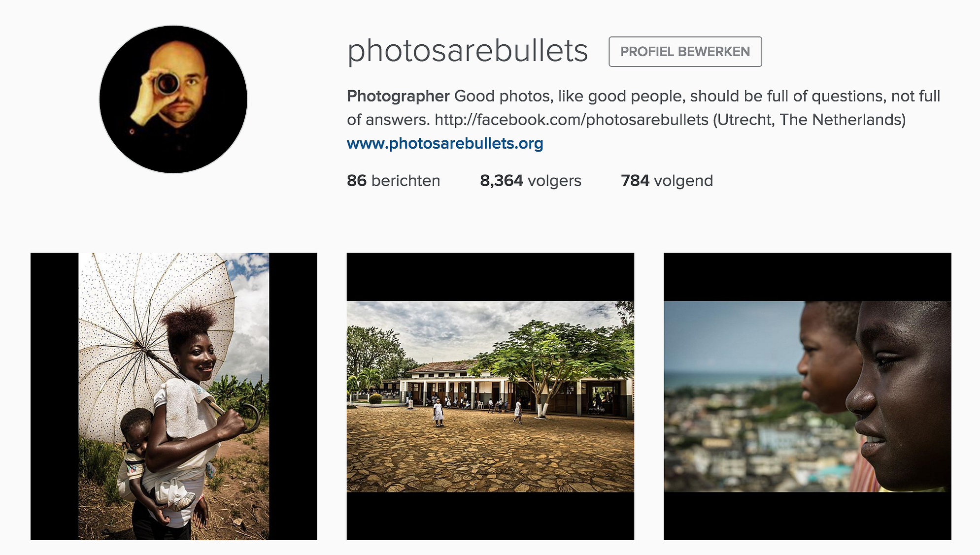This screenshot has height=555, width=980.
Task: Click the 86 berichten count
Action: (x=393, y=181)
